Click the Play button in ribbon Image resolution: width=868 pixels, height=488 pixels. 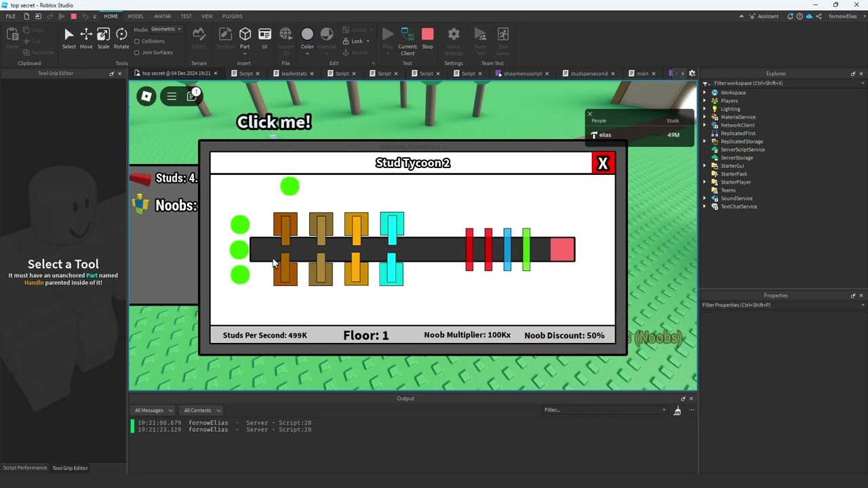tap(387, 38)
